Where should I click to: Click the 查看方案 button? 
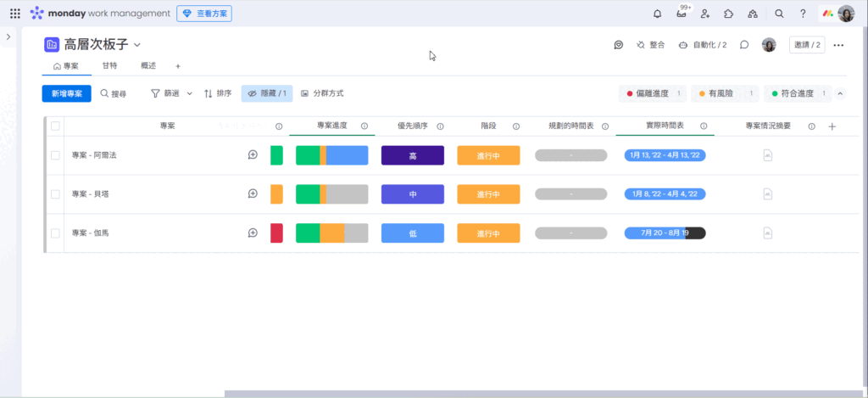pyautogui.click(x=204, y=14)
